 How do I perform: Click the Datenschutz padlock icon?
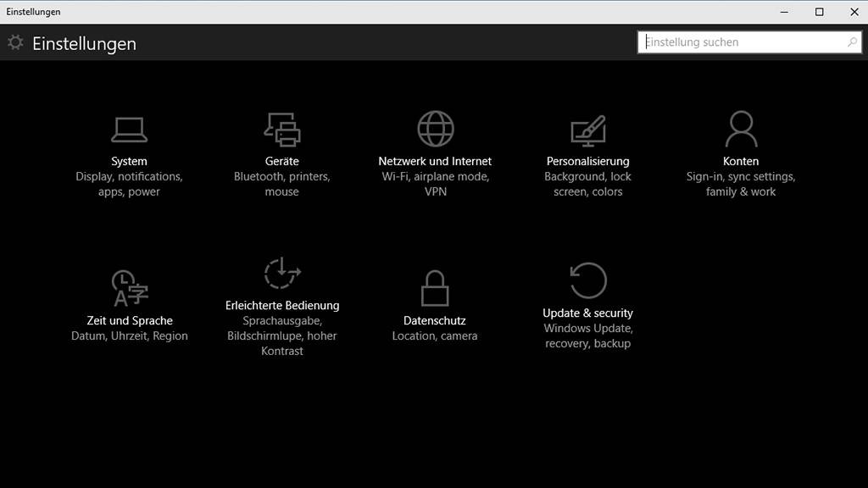[435, 288]
